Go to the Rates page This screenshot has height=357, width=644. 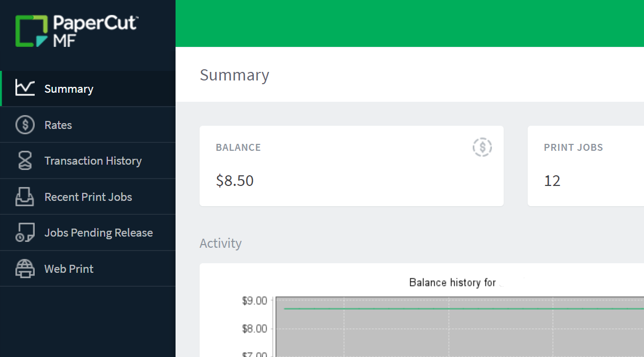pos(88,125)
